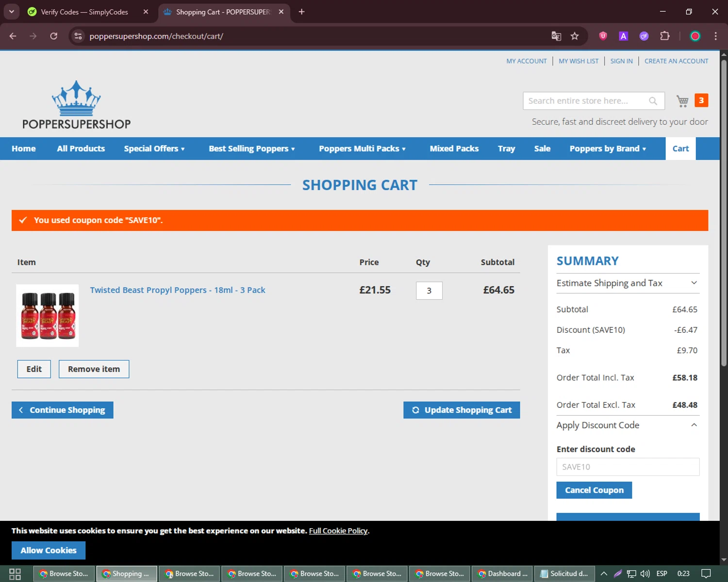Expand Estimate Shipping and Tax section
728x582 pixels.
[628, 283]
